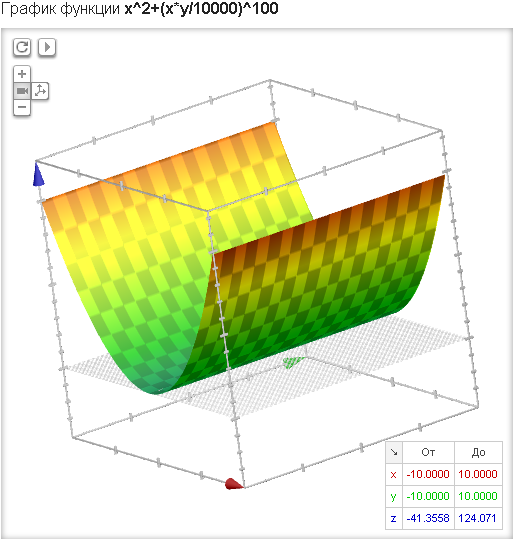Click the blue z-axis arrowhead
This screenshot has height=539, width=513.
(38, 175)
